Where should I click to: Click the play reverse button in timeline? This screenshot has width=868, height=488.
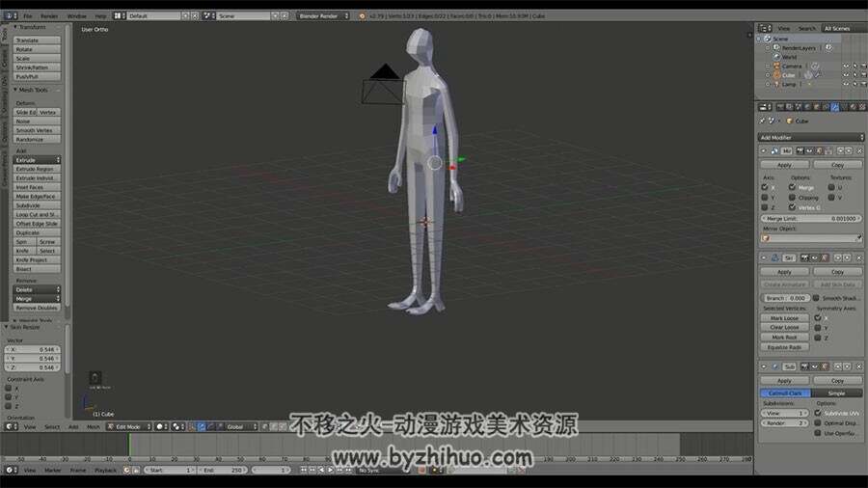point(321,470)
